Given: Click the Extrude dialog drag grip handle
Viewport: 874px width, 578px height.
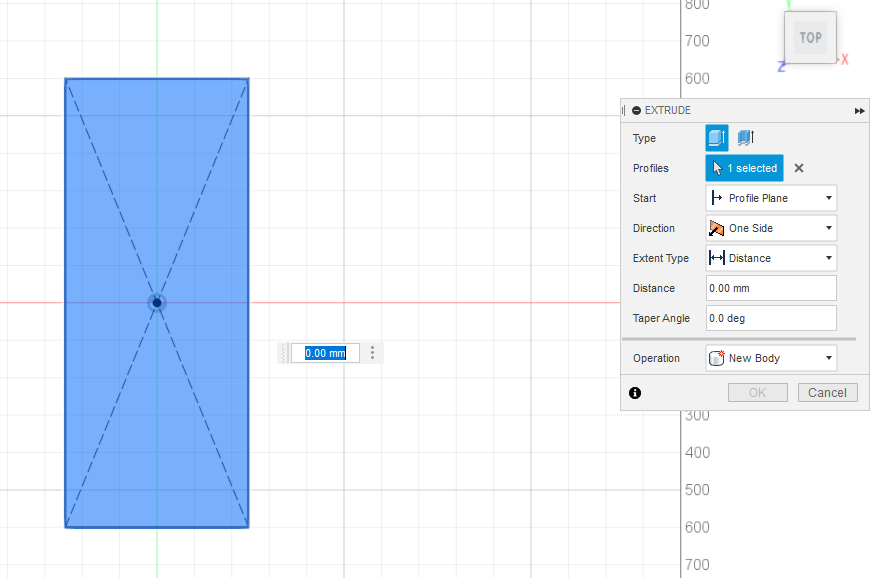Looking at the screenshot, I should click(624, 111).
